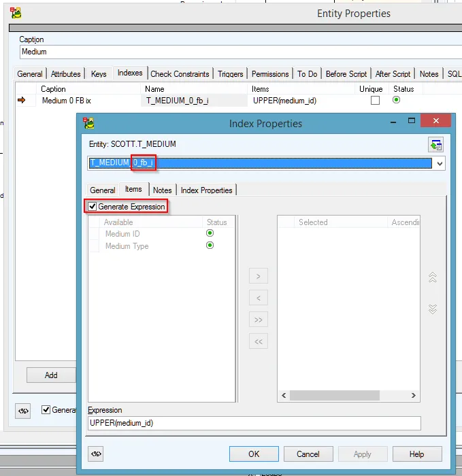Viewport: 462px width, 476px height.
Task: Open the Attributes tab
Action: point(65,74)
